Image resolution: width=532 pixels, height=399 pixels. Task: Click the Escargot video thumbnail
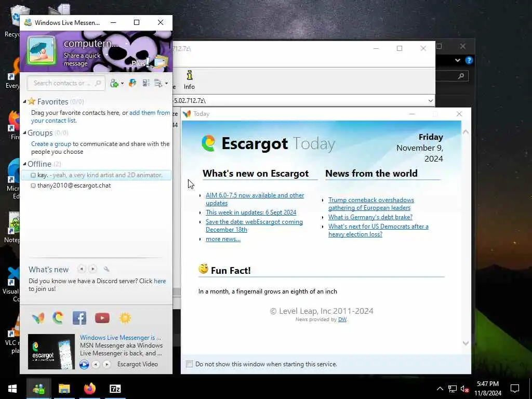coord(51,352)
